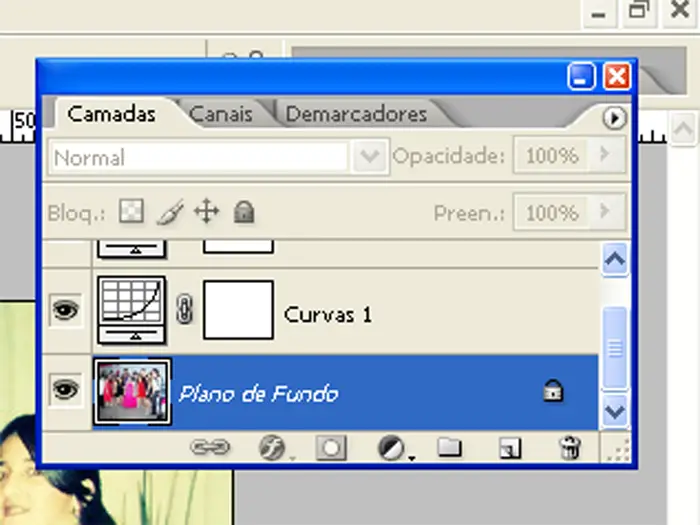This screenshot has height=525, width=700.
Task: Open the layer style (fx) button
Action: tap(271, 448)
